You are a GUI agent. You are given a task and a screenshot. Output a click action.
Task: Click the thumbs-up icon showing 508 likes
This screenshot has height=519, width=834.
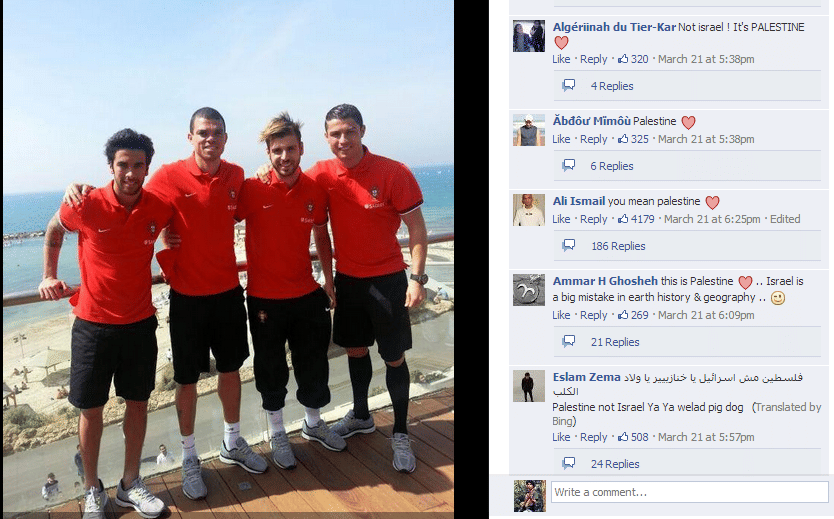pos(623,437)
